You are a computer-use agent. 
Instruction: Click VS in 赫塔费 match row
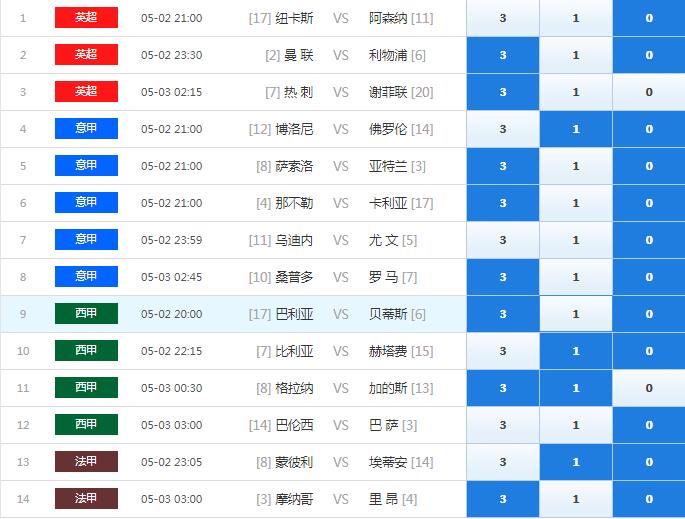(x=341, y=351)
